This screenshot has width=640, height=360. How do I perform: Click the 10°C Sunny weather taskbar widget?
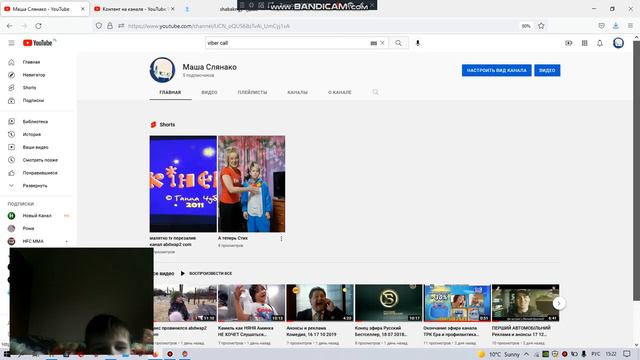pos(498,354)
